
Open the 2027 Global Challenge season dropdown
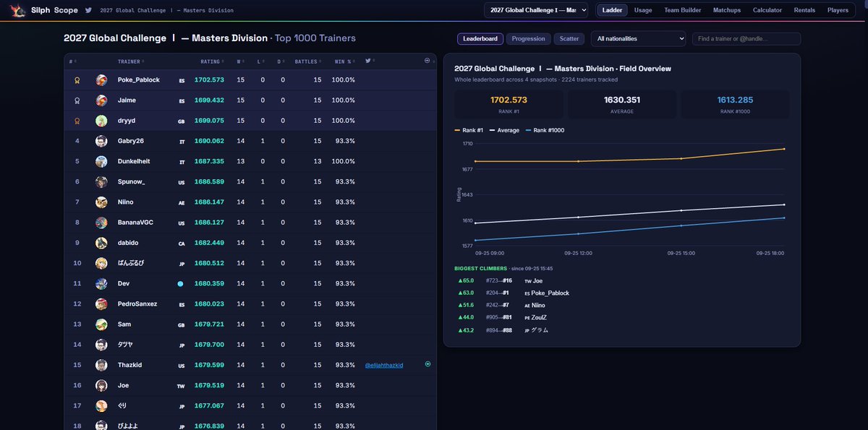click(x=536, y=10)
